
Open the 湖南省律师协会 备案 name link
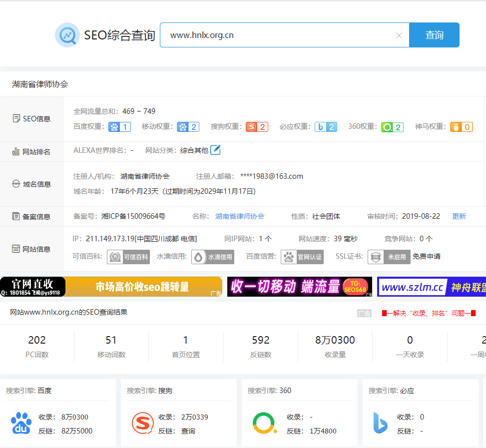click(x=240, y=216)
